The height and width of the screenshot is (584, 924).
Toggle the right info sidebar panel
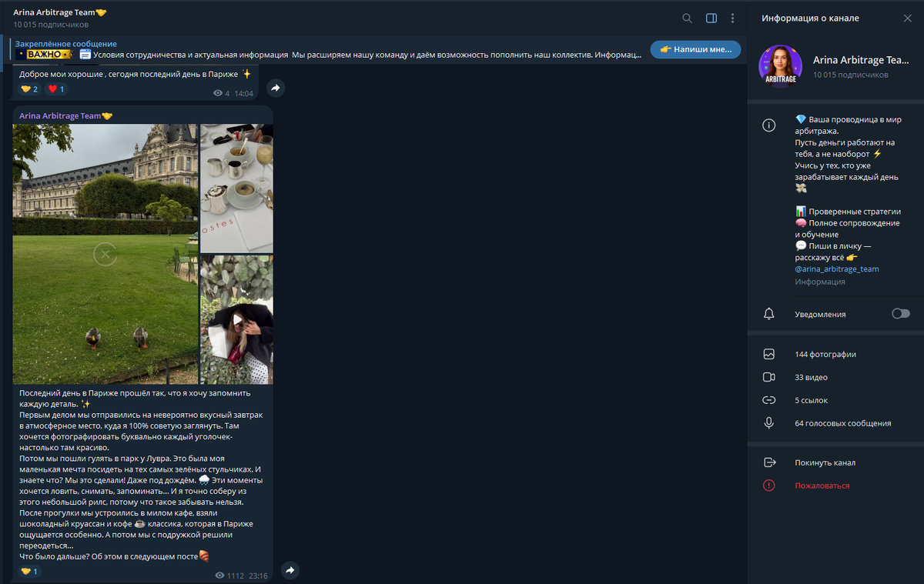[x=711, y=18]
